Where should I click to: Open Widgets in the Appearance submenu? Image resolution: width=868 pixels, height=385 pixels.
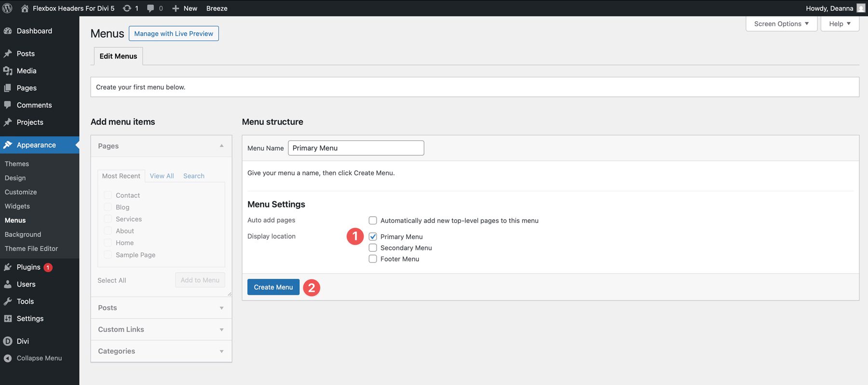click(17, 206)
